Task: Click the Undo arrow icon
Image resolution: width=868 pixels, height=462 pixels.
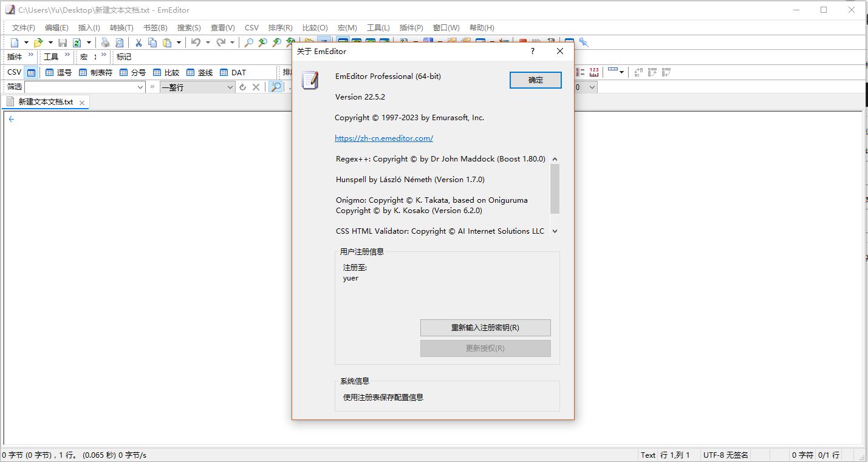Action: point(196,42)
